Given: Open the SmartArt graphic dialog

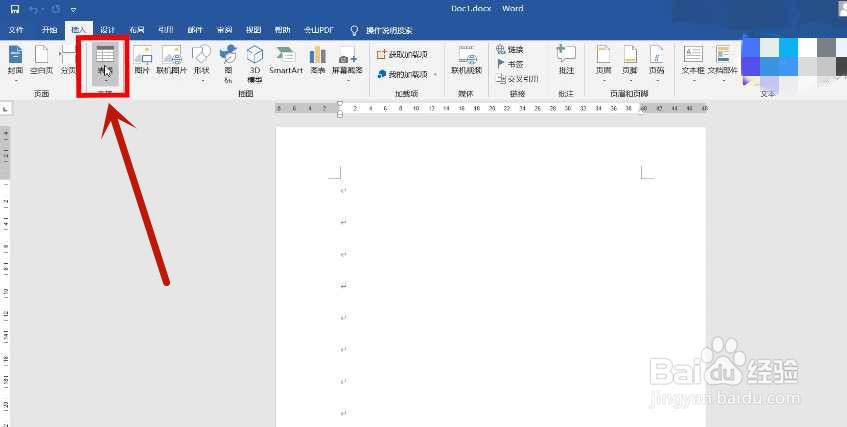Looking at the screenshot, I should pos(286,61).
